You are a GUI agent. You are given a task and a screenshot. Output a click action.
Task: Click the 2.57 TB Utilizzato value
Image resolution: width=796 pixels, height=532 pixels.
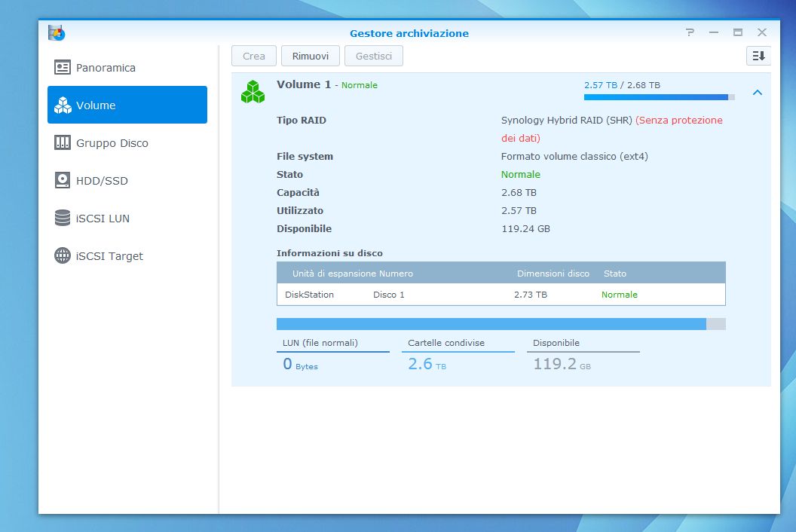(x=519, y=211)
